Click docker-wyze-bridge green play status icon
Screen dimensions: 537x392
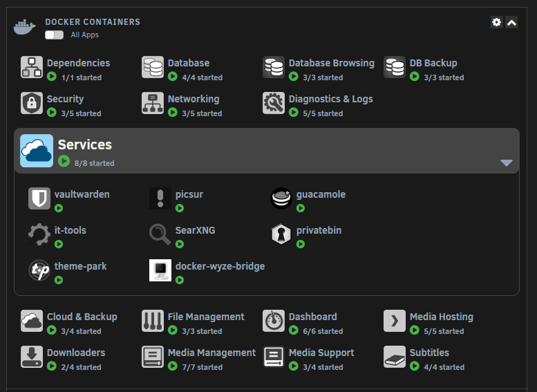point(180,280)
